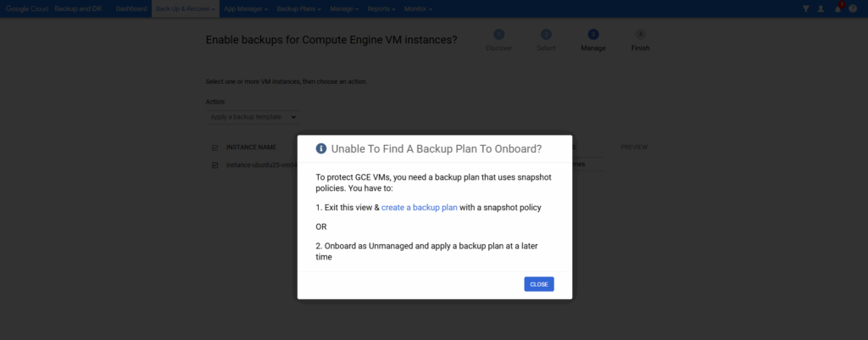868x340 pixels.
Task: Expand the Reports menu
Action: 382,8
